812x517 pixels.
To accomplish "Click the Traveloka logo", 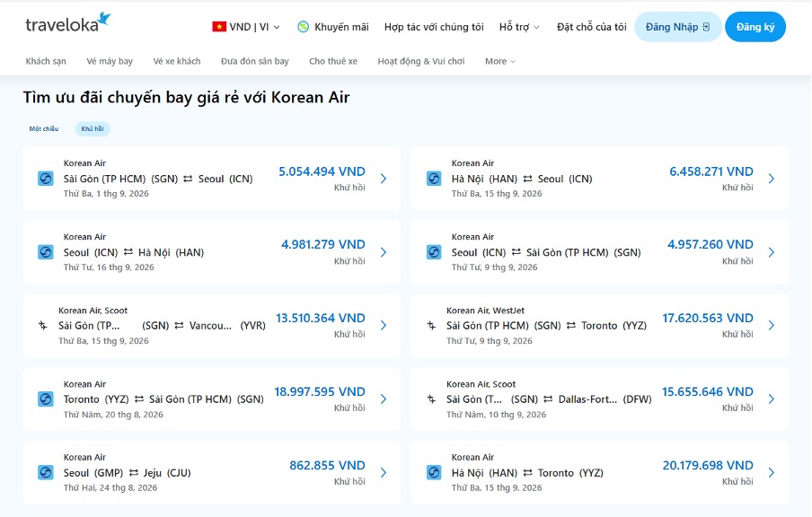I will pyautogui.click(x=68, y=22).
